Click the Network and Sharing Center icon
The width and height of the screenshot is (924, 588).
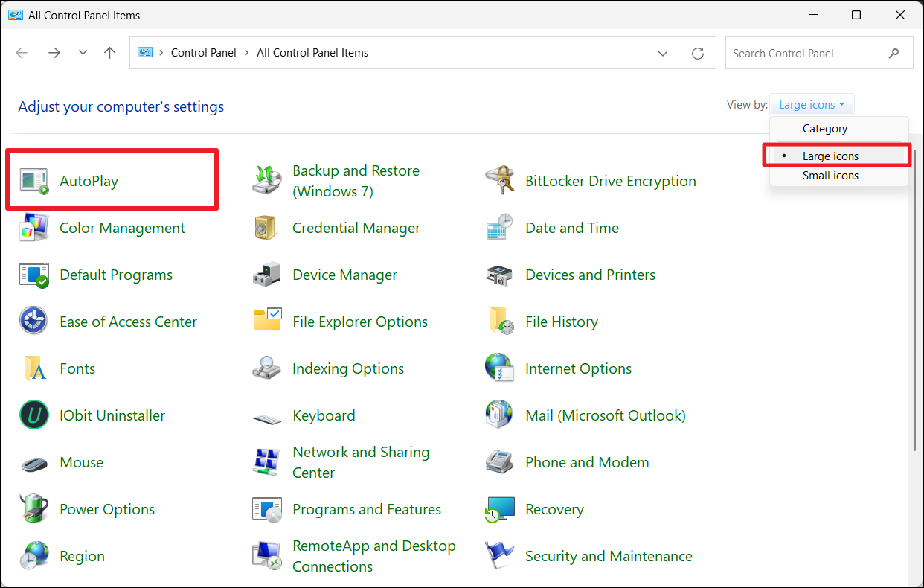point(266,462)
